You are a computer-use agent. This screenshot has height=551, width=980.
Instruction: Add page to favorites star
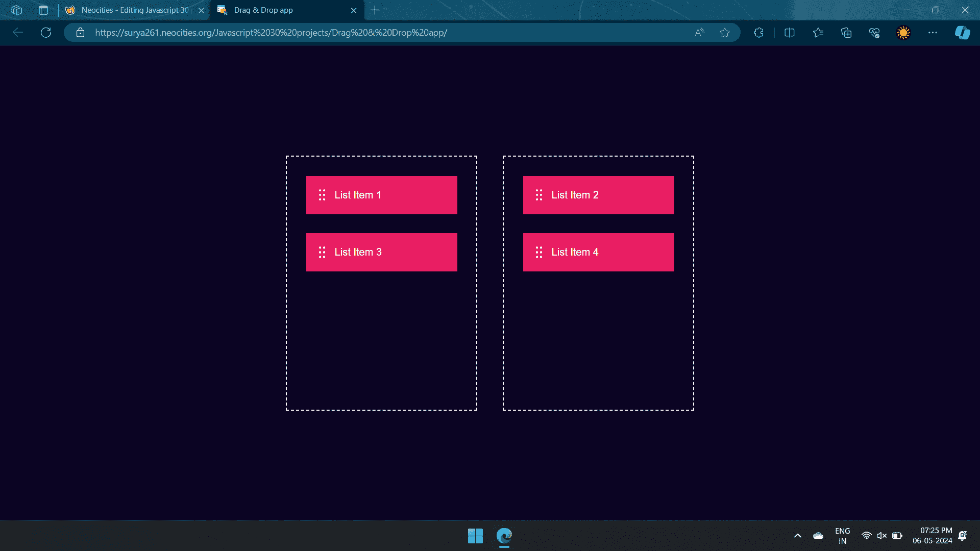(724, 33)
